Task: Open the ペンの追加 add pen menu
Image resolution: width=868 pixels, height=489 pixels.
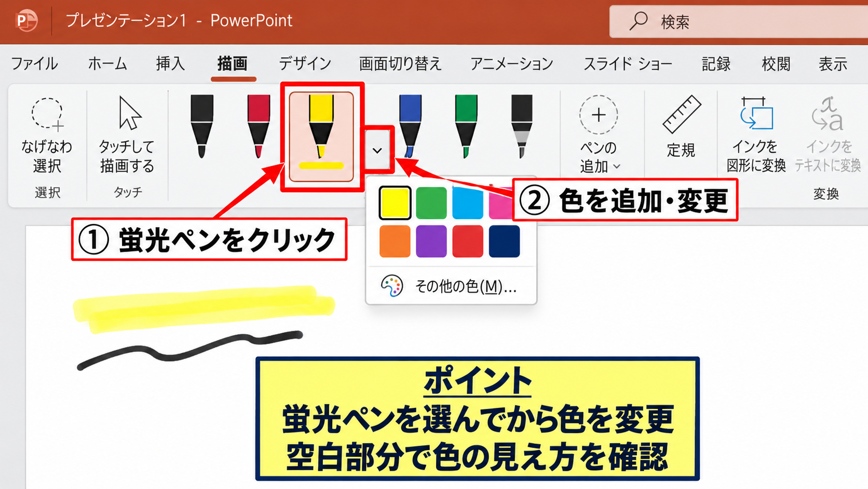Action: [599, 135]
